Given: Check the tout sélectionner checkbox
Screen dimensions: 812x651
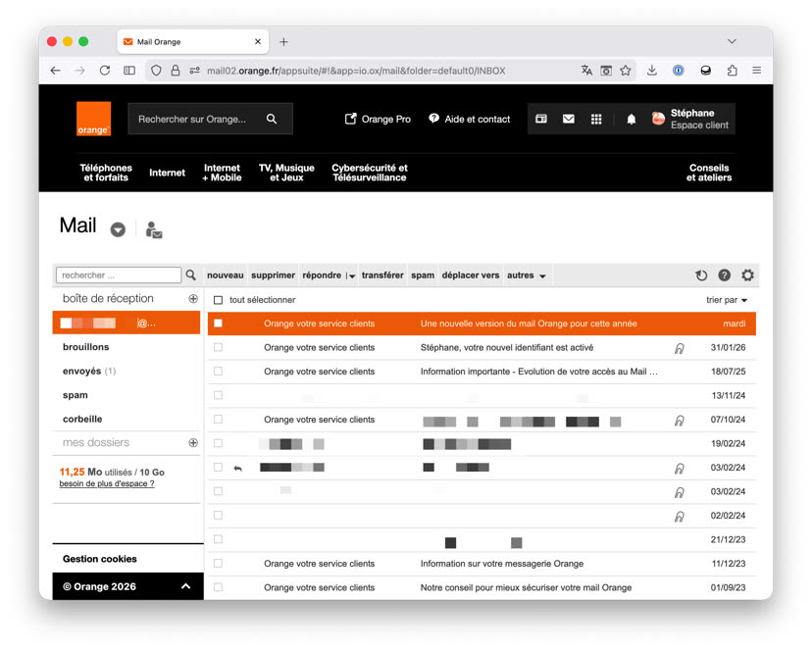Looking at the screenshot, I should tap(218, 300).
